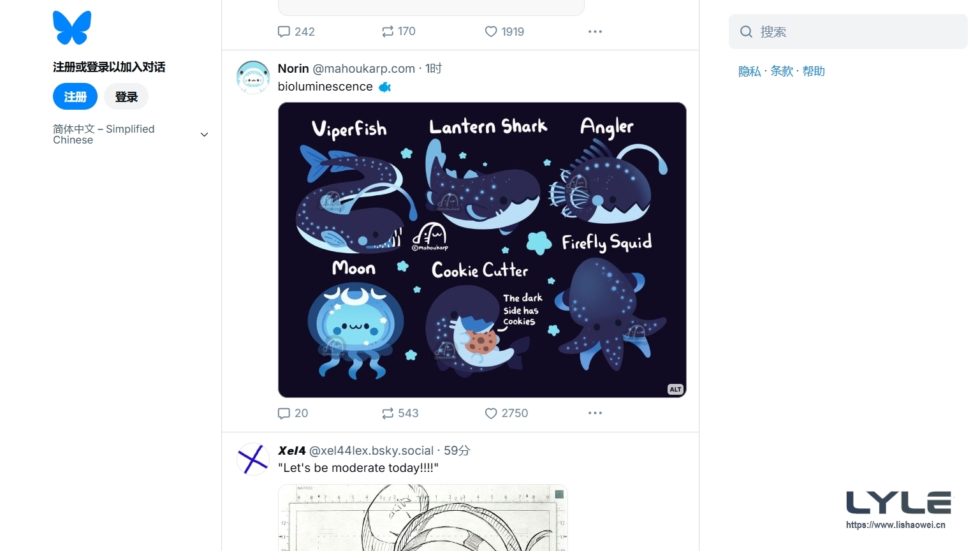
Task: Open Norin's profile avatar
Action: coord(253,77)
